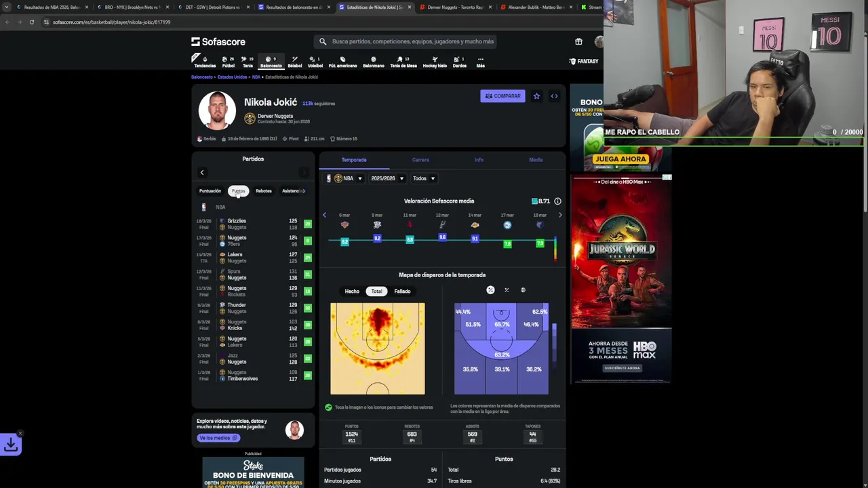Open the NBA breadcrumb link
868x488 pixels.
tap(256, 77)
